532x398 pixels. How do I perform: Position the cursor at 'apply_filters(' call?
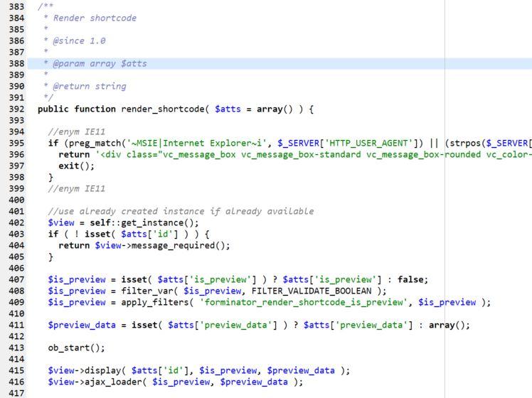[x=157, y=302]
